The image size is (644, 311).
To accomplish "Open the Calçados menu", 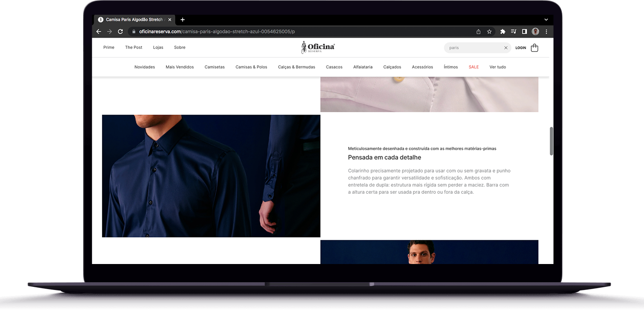I will point(392,67).
